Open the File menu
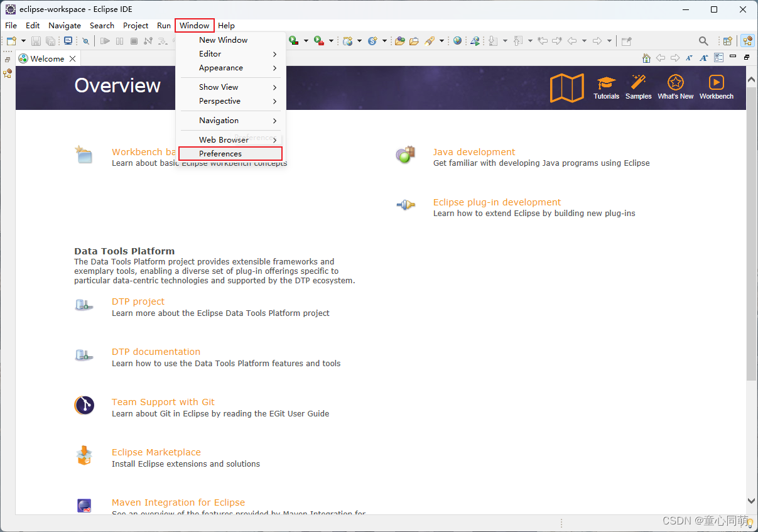Viewport: 758px width, 532px height. click(11, 26)
